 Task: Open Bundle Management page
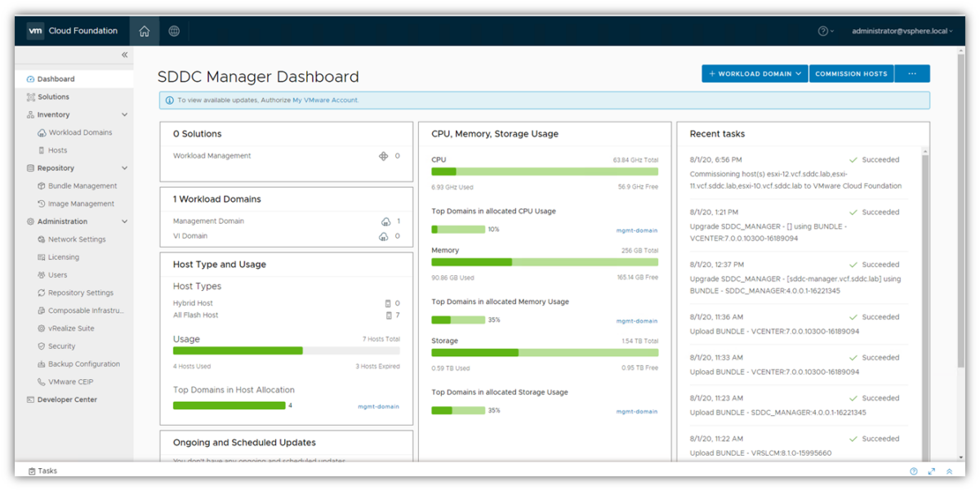tap(82, 186)
